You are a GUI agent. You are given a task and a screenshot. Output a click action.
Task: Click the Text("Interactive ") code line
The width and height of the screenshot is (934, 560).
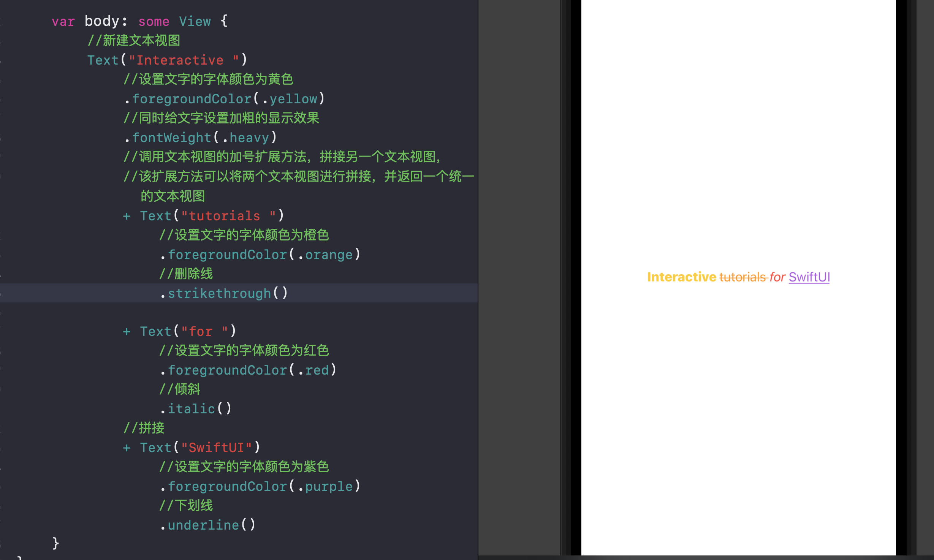[168, 60]
